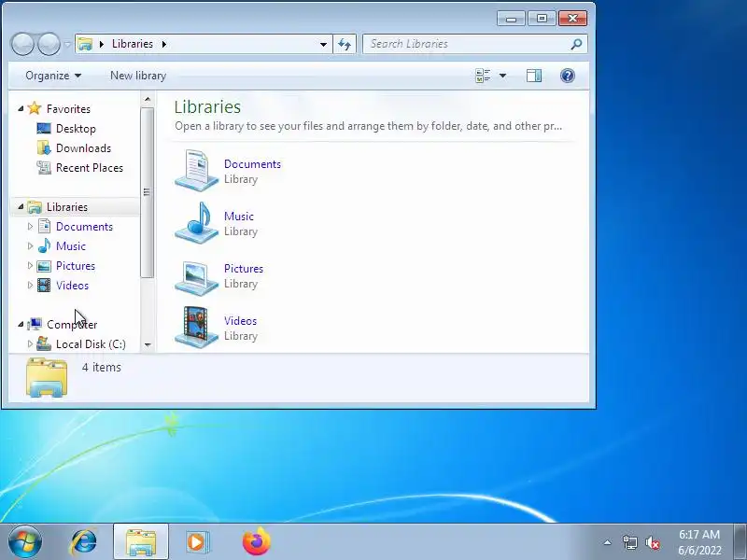Click Windows Explorer taskbar button
The height and width of the screenshot is (560, 747).
tap(141, 542)
